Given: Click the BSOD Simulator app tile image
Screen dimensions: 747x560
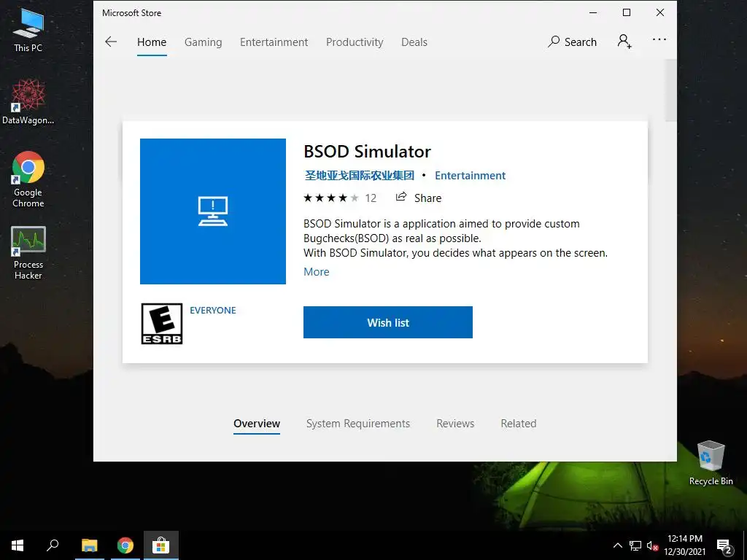Looking at the screenshot, I should [213, 211].
